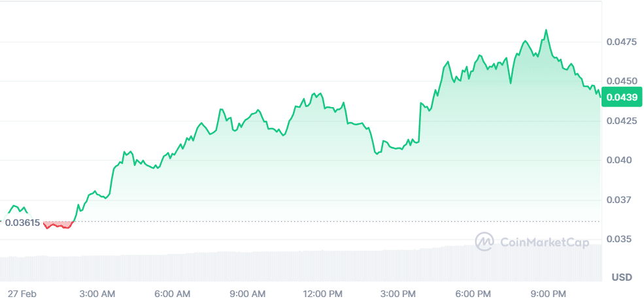644x299 pixels.
Task: Click the 6:00 PM time marker
Action: (474, 293)
